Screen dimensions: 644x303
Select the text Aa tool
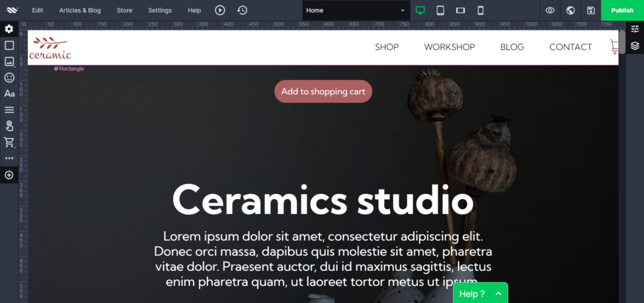[9, 94]
